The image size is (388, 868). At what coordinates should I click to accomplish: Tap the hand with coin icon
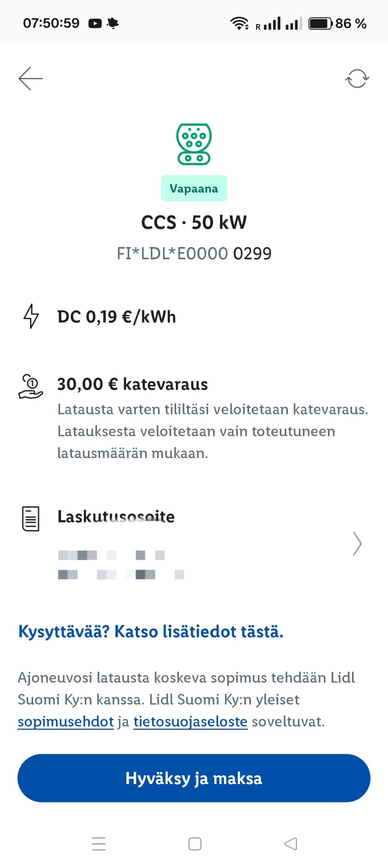pyautogui.click(x=31, y=386)
